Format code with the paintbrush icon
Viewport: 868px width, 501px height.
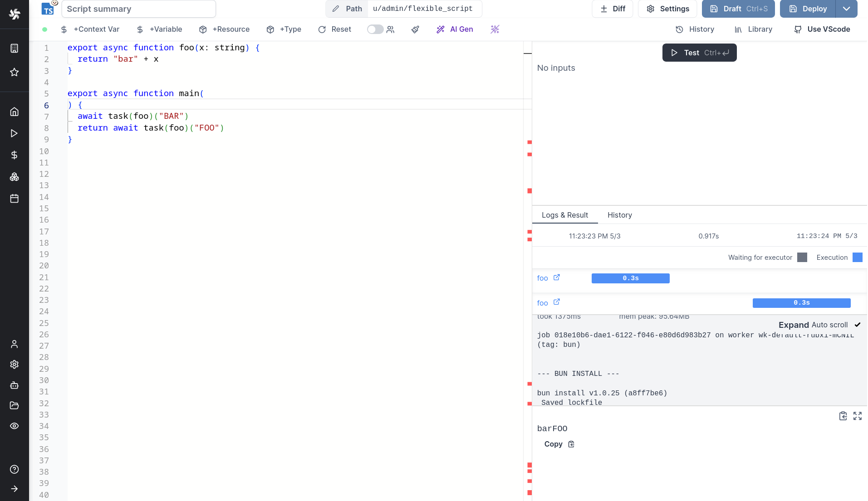[415, 29]
